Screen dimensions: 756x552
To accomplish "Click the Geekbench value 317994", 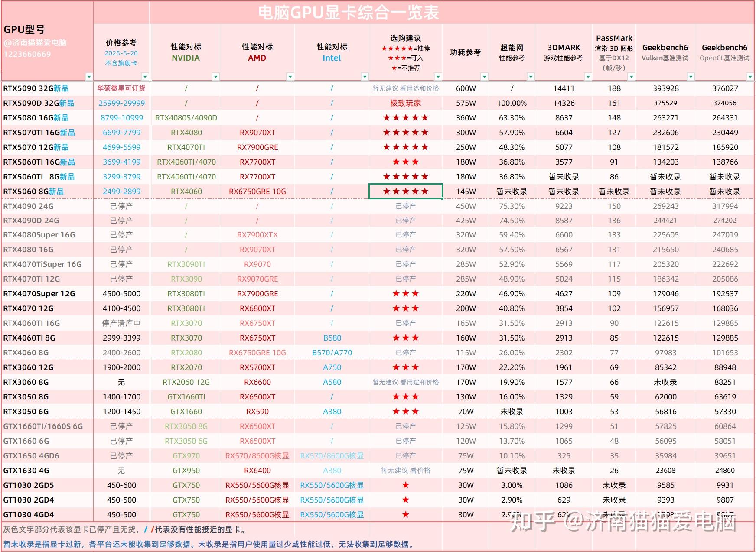I will point(725,206).
